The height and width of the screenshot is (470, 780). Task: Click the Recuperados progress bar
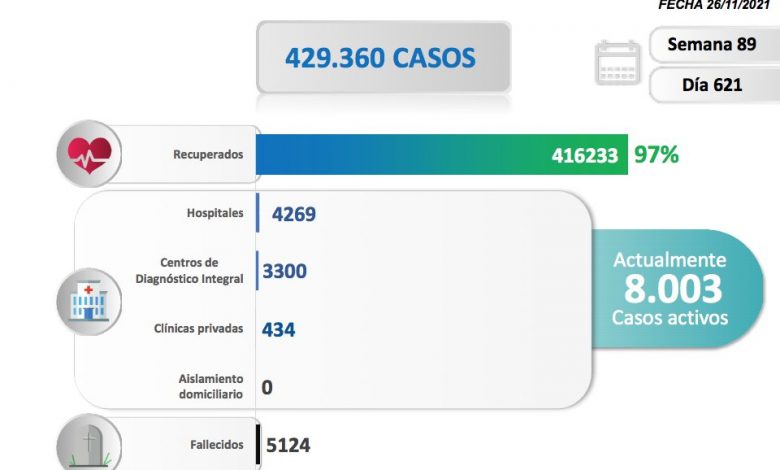click(x=440, y=155)
